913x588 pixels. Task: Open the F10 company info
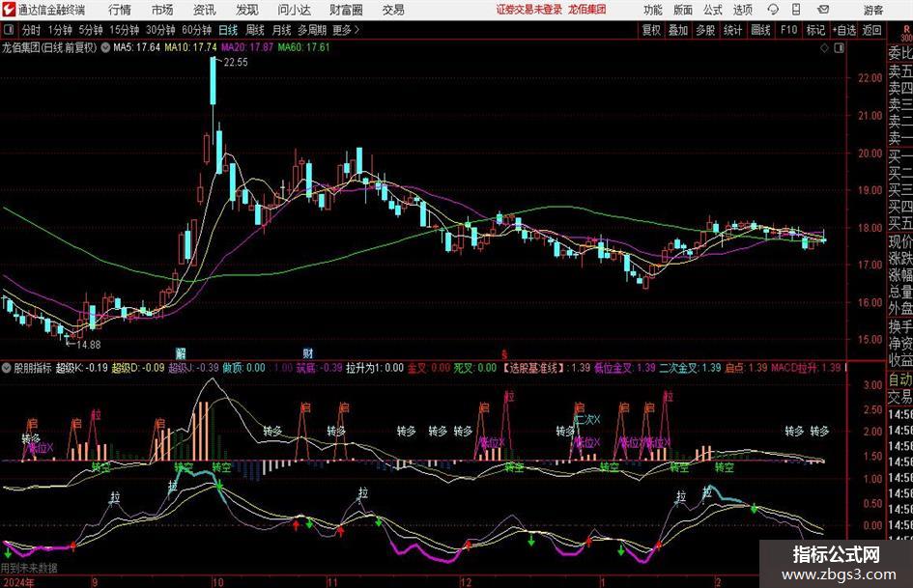coord(788,30)
